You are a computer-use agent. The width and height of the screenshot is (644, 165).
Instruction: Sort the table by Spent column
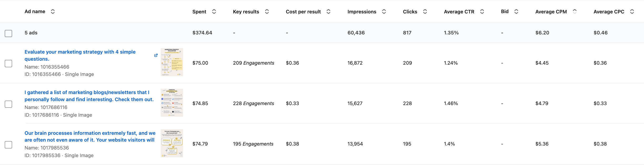(214, 12)
